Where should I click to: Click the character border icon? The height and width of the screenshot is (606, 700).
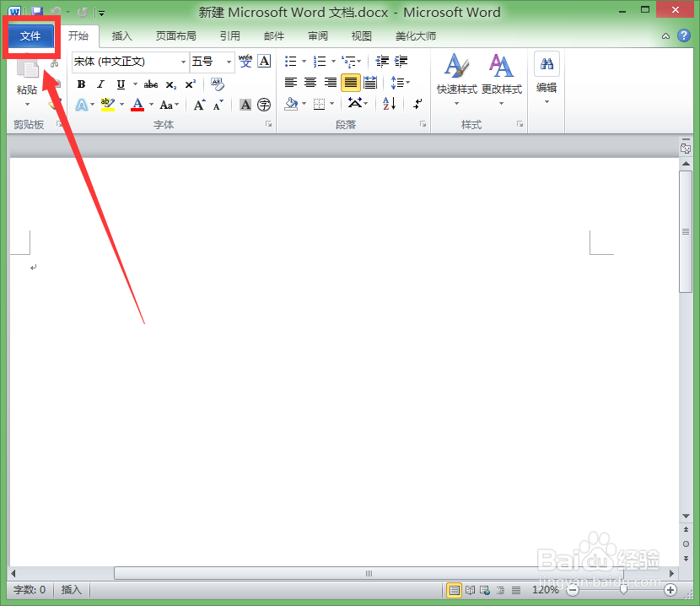point(264,62)
